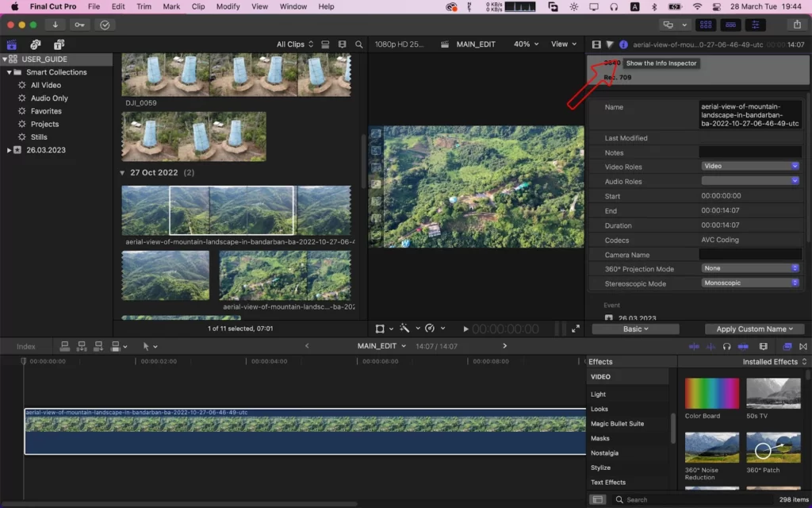This screenshot has height=508, width=812.
Task: Show Background Tasks checkmark icon
Action: coord(105,25)
